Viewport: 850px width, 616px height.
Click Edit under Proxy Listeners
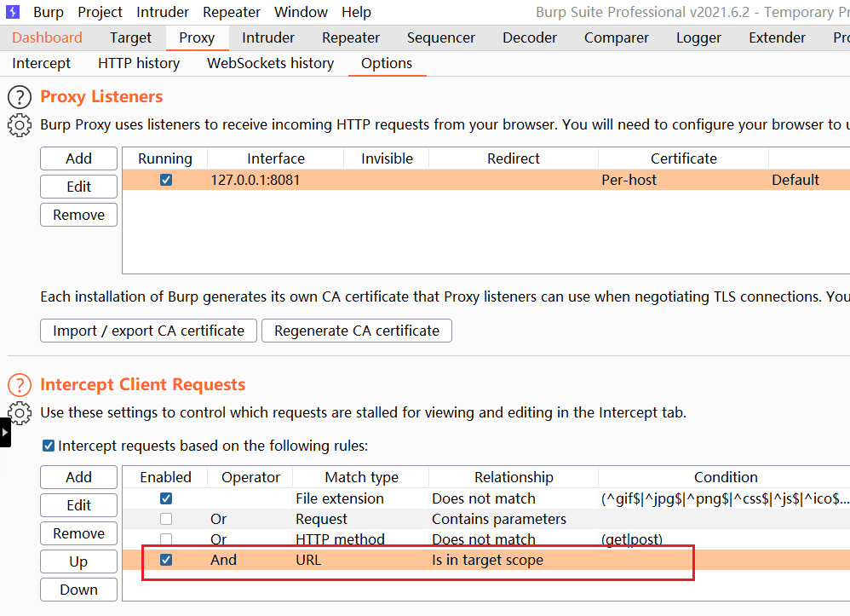click(x=78, y=187)
